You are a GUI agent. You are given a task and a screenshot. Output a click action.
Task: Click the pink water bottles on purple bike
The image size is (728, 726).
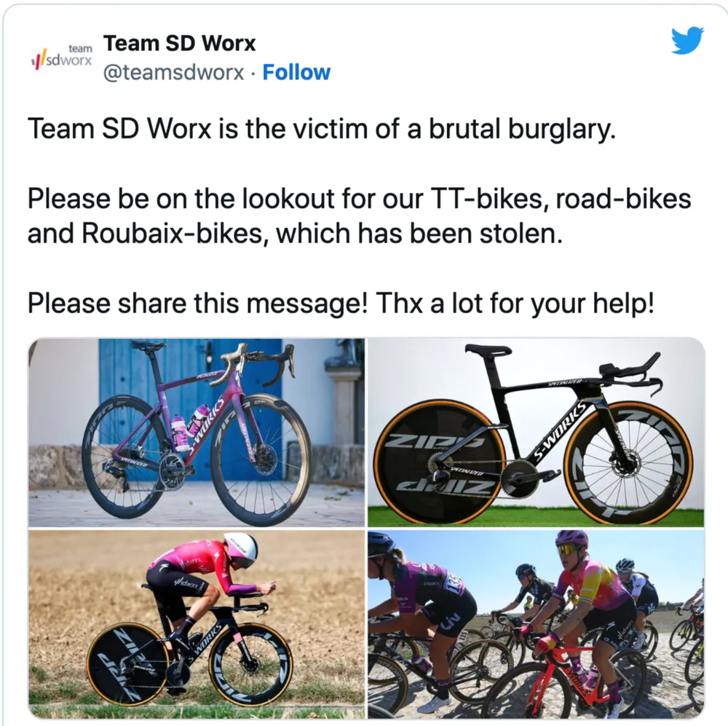191,425
